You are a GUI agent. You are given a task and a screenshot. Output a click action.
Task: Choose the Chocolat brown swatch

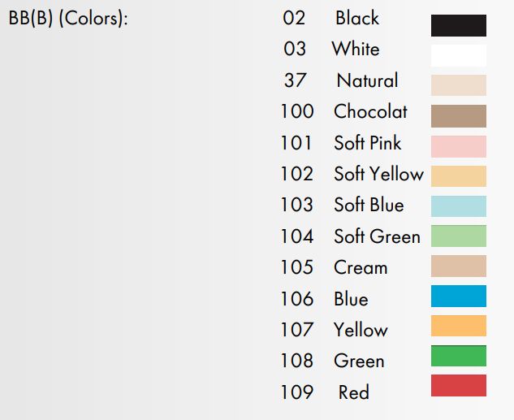click(458, 116)
